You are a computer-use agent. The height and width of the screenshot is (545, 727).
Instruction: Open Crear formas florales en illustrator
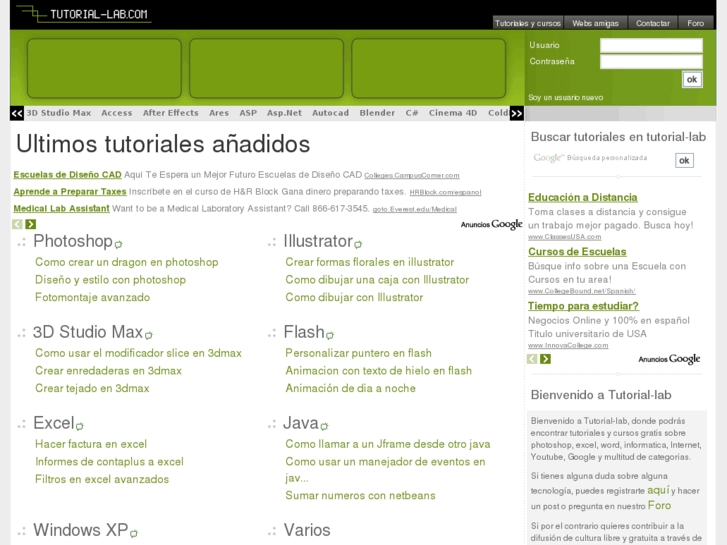click(x=370, y=262)
